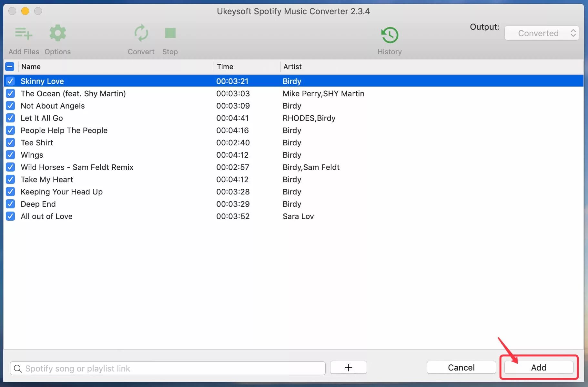Click the artist Birdy,Sam Feldt
The height and width of the screenshot is (387, 588).
311,167
